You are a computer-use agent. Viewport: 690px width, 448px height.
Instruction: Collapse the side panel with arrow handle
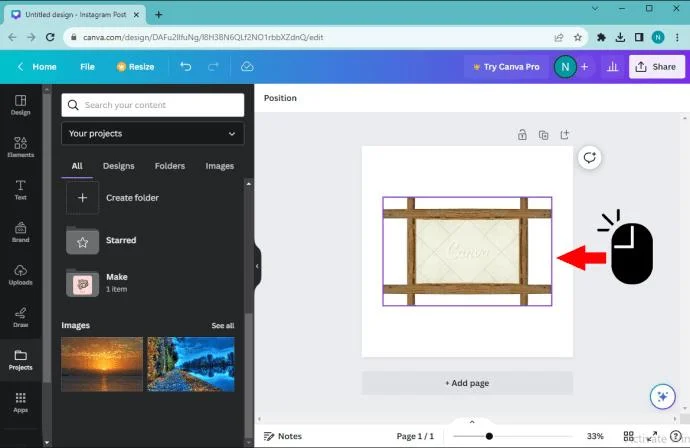257,266
